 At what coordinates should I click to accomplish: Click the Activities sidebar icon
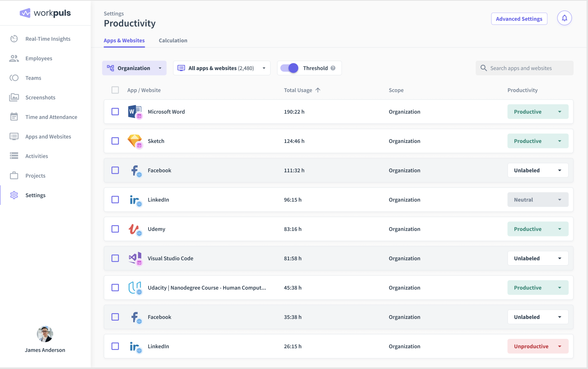14,156
